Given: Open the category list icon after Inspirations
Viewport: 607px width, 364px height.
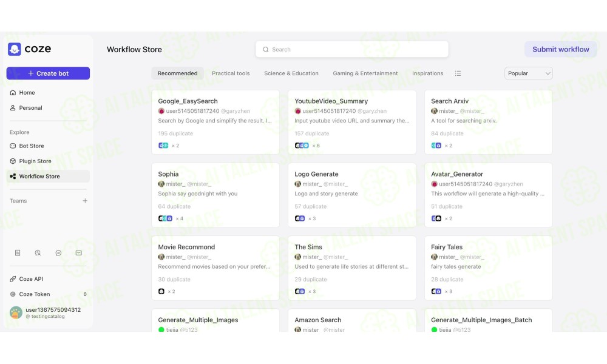Looking at the screenshot, I should tap(458, 73).
